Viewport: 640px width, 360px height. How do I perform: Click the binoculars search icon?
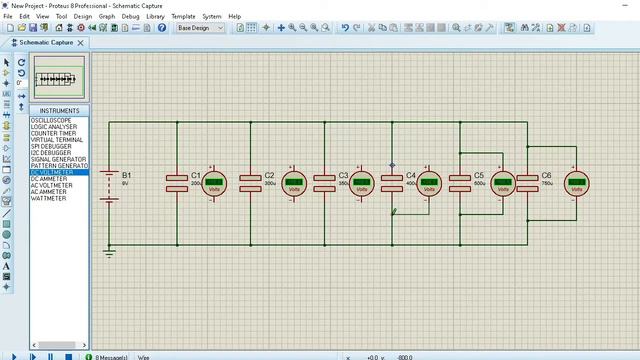point(524,28)
